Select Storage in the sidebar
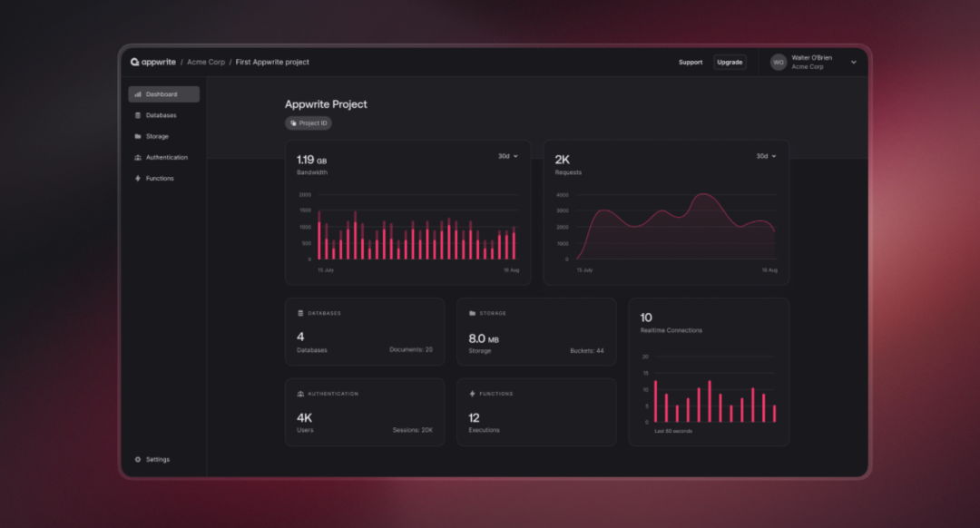 163,136
